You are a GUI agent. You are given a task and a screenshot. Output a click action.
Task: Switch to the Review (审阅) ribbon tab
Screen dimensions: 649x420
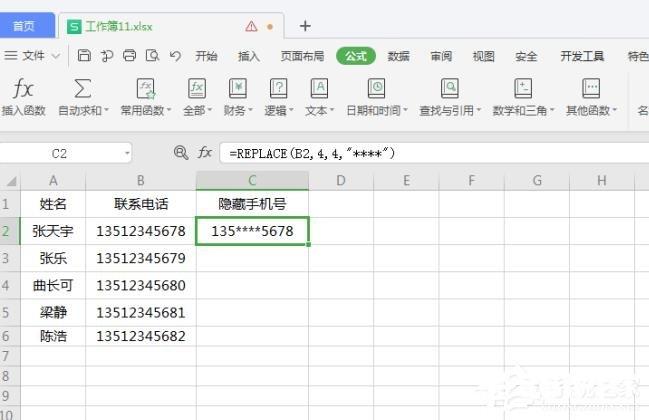point(441,56)
